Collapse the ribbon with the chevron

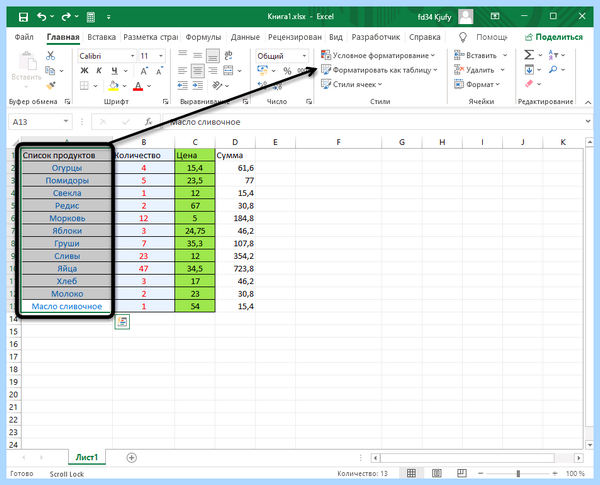pyautogui.click(x=588, y=102)
